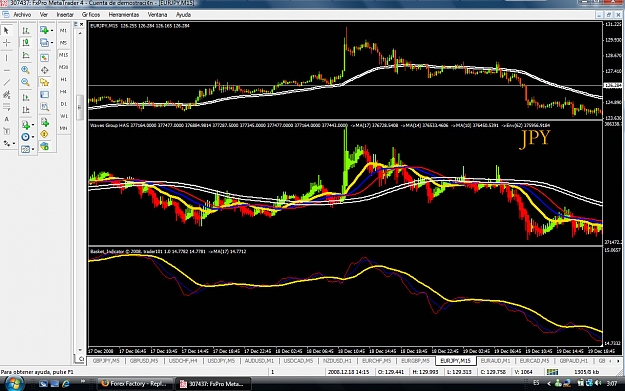The height and width of the screenshot is (391, 625).
Task: Click the Internet Explorer quick launch icon
Action: click(x=66, y=383)
